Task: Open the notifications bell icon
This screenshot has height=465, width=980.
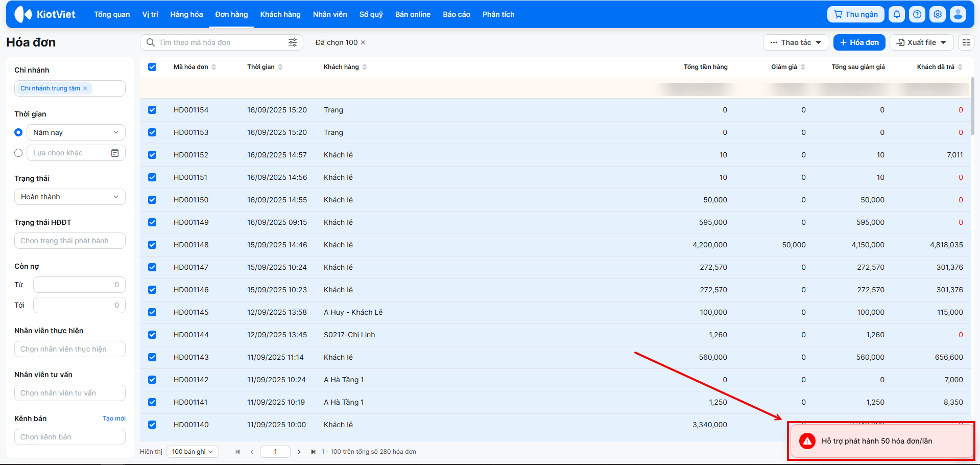Action: pos(897,14)
